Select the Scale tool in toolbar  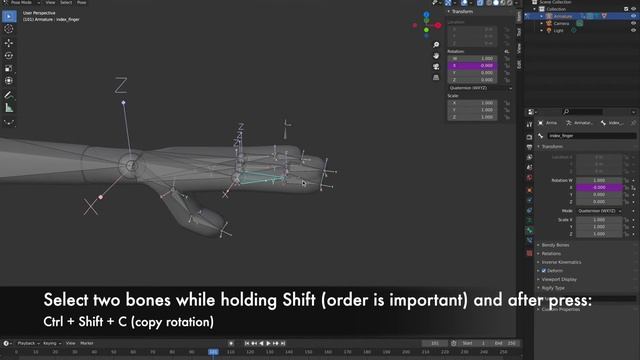[x=9, y=68]
